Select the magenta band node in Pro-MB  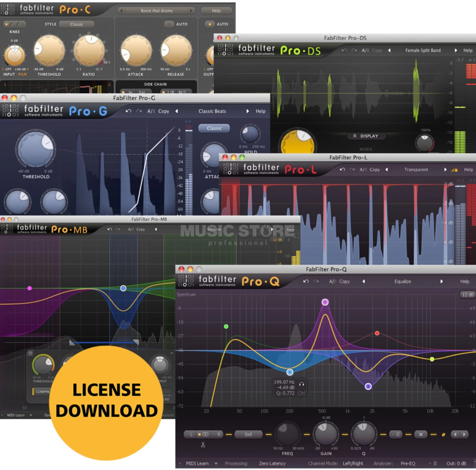point(30,288)
